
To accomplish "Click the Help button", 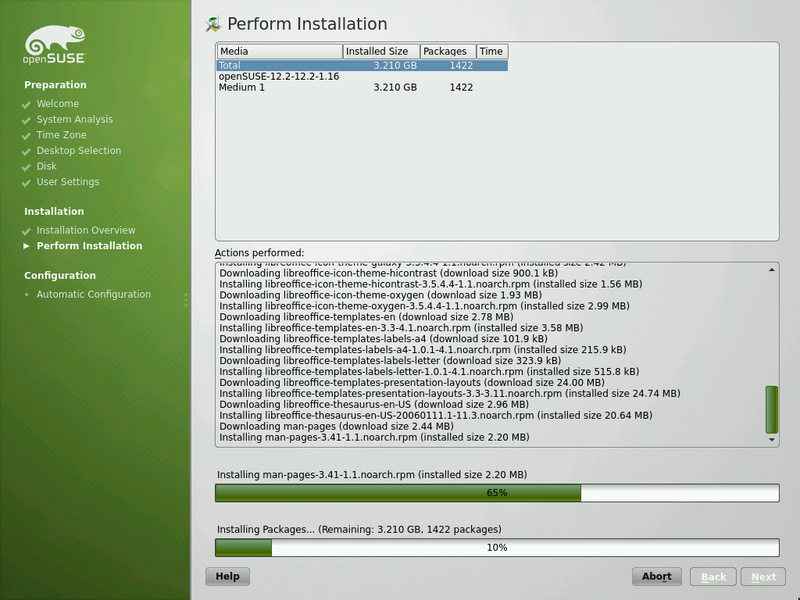I will point(228,577).
